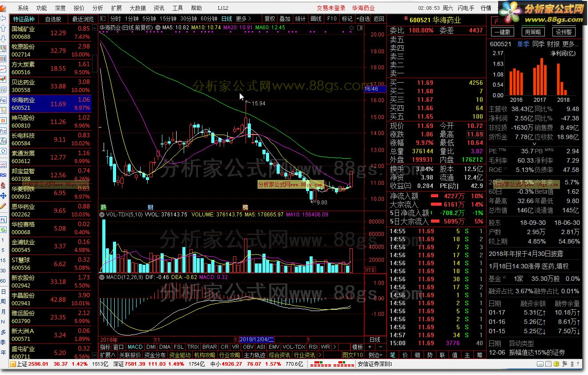Viewport: 588px width, 375px height.
Task: Open 大数据 menu
Action: click(137, 8)
